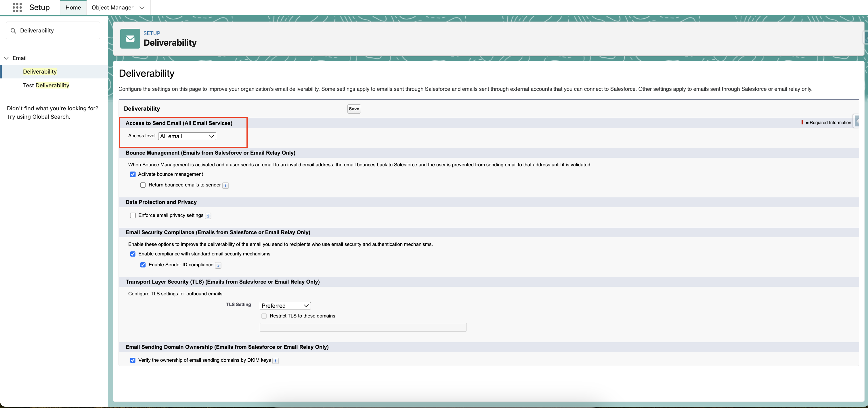
Task: Open info tooltip for Enforce email privacy settings
Action: [208, 216]
